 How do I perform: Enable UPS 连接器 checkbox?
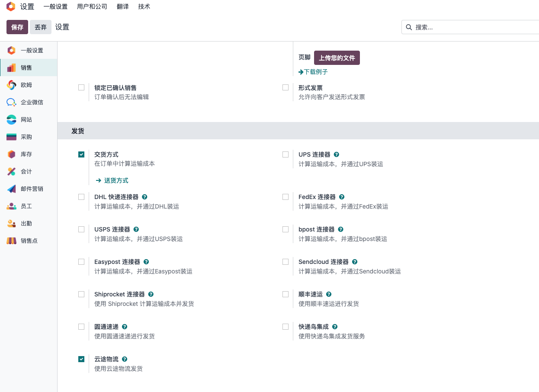[x=286, y=154]
